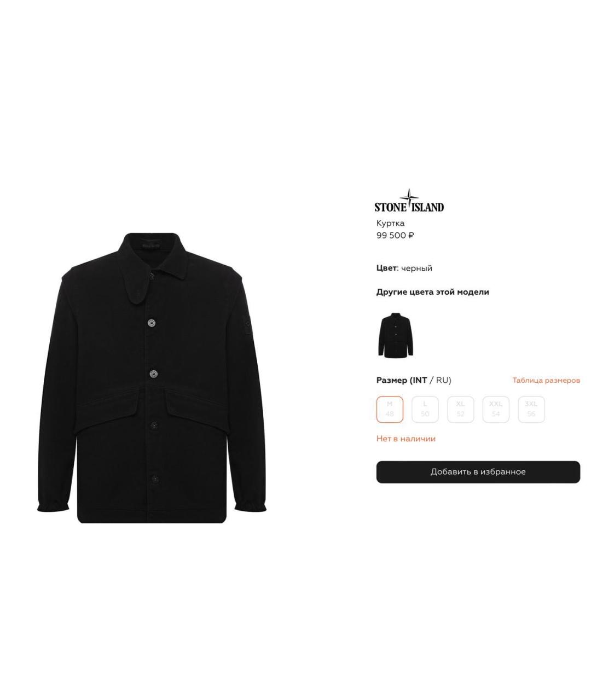591x700 pixels.
Task: Click the 99 500 ₽ price
Action: [x=395, y=235]
